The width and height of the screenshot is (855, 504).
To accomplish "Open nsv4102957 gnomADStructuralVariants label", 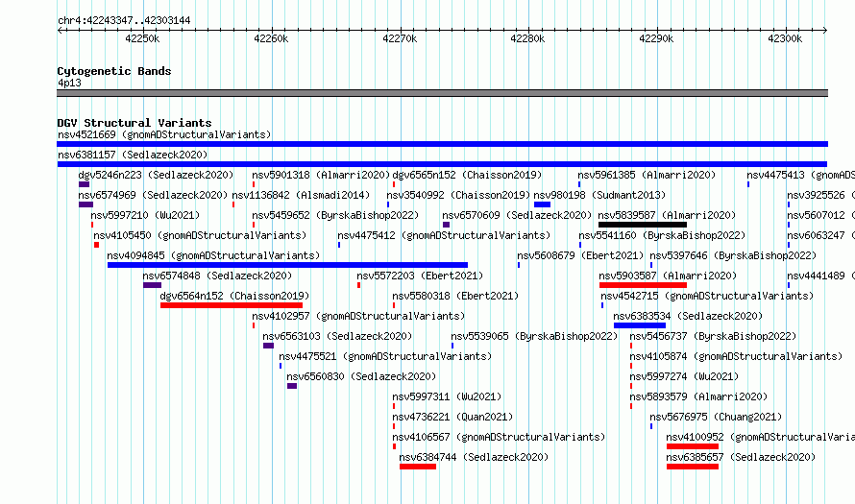I will click(x=358, y=316).
